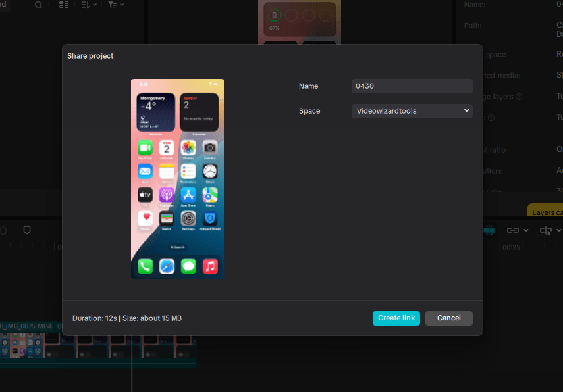563x392 pixels.
Task: Click the phone preview thumbnail in dialog
Action: pos(177,179)
